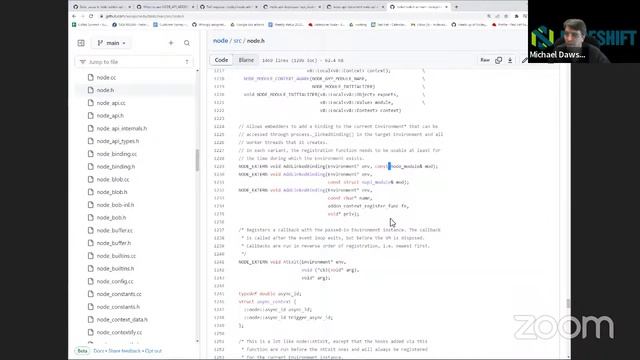Viewport: 640px width, 360px height.
Task: Open the Raw file view
Action: pos(485,60)
